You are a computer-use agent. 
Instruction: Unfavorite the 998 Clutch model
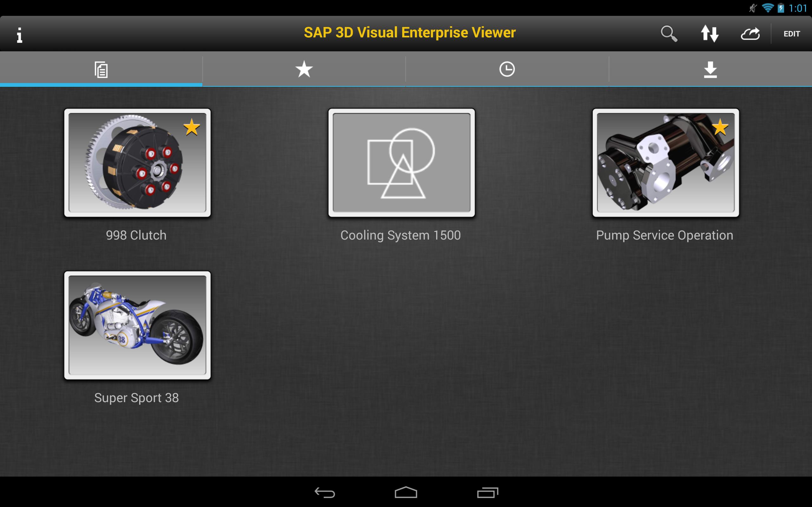click(x=192, y=127)
